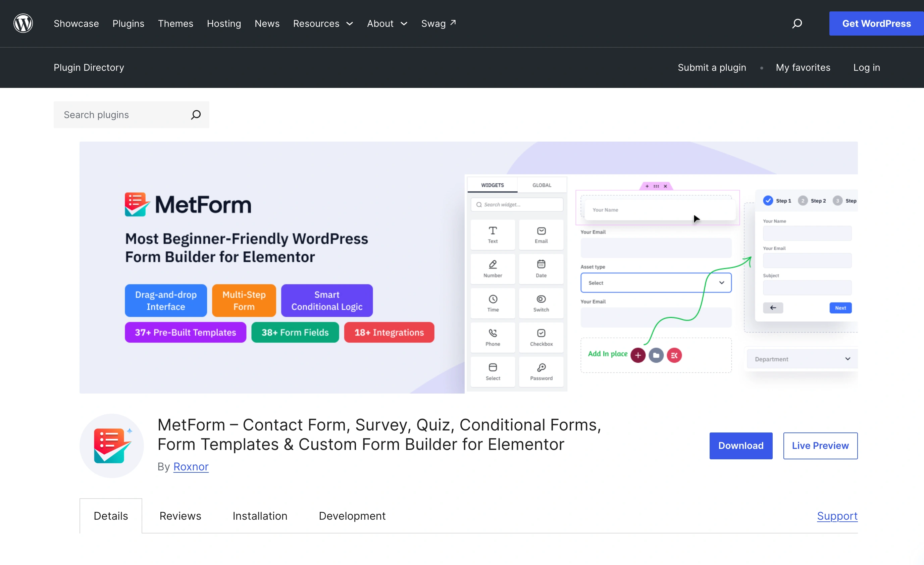The height and width of the screenshot is (565, 924).
Task: Click the MetFrom plugin round logo icon
Action: pos(112,446)
